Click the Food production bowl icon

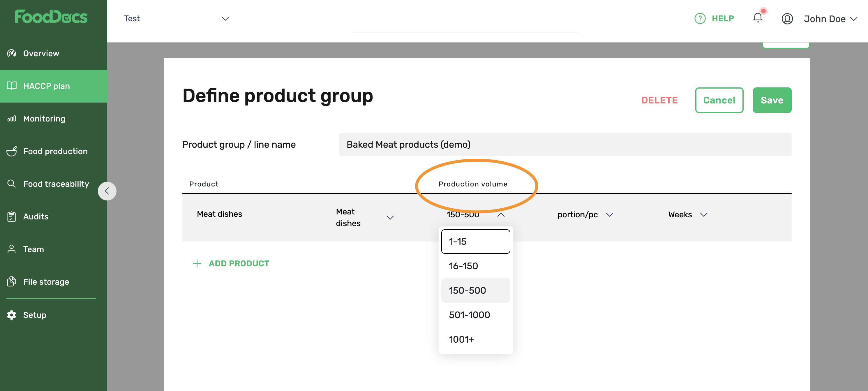[12, 151]
